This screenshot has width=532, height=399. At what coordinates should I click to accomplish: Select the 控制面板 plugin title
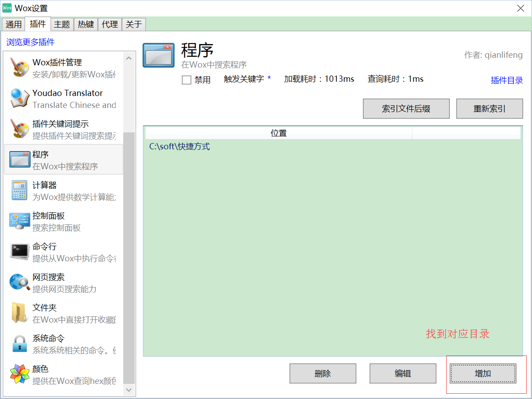pos(48,216)
